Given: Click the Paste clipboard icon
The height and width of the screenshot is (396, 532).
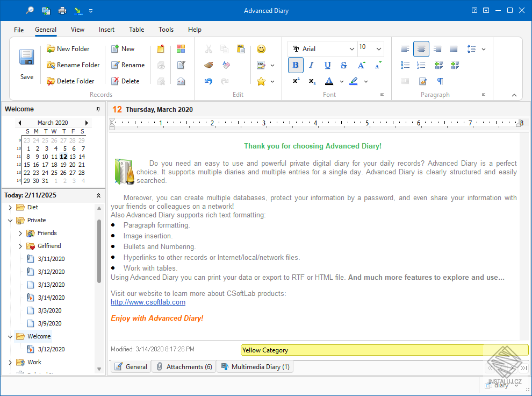Looking at the screenshot, I should coord(241,49).
